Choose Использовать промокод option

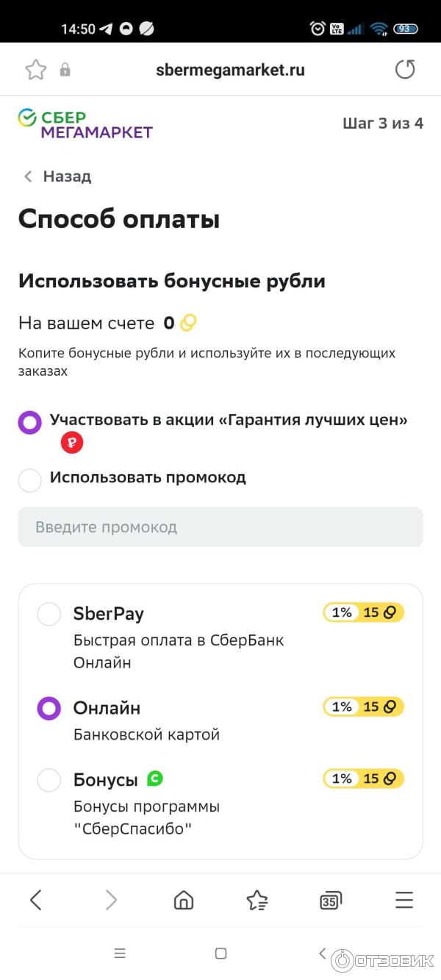[x=30, y=480]
